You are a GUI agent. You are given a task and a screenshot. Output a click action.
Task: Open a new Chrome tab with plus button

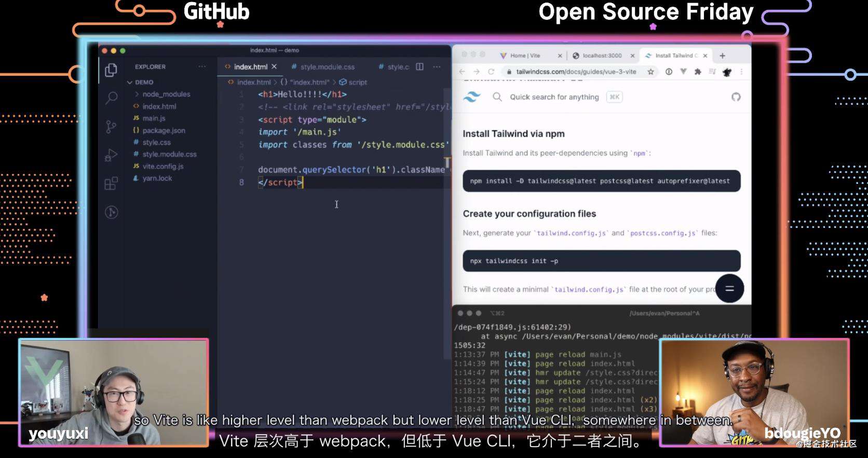(x=722, y=56)
